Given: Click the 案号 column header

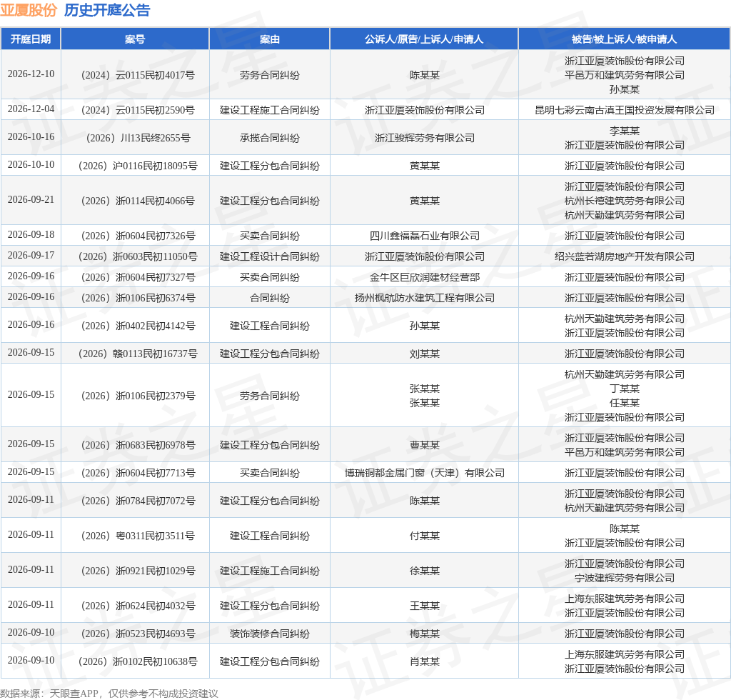Looking at the screenshot, I should (x=135, y=39).
